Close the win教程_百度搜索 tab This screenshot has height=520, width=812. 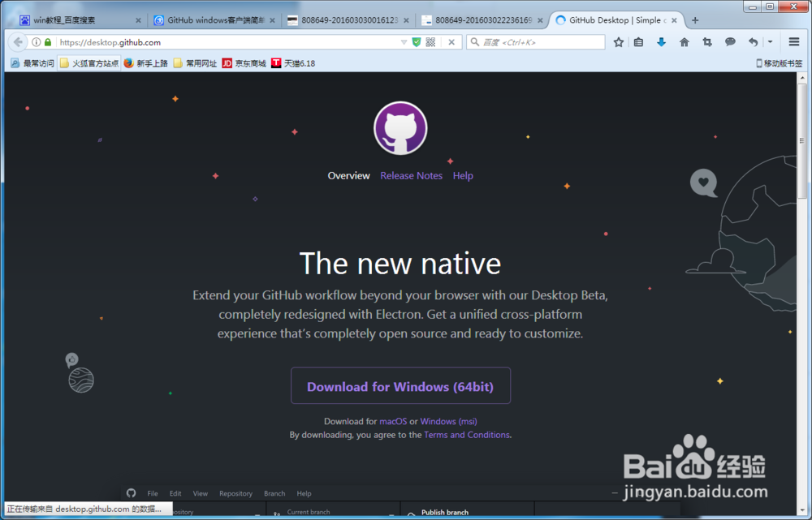point(138,21)
